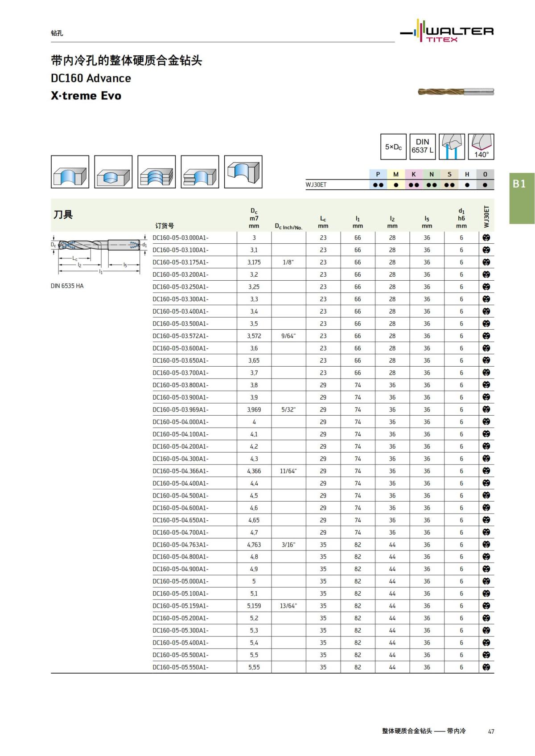This screenshot has height=756, width=535.
Task: Click the internal coolant drill tip icon
Action: coord(452,147)
